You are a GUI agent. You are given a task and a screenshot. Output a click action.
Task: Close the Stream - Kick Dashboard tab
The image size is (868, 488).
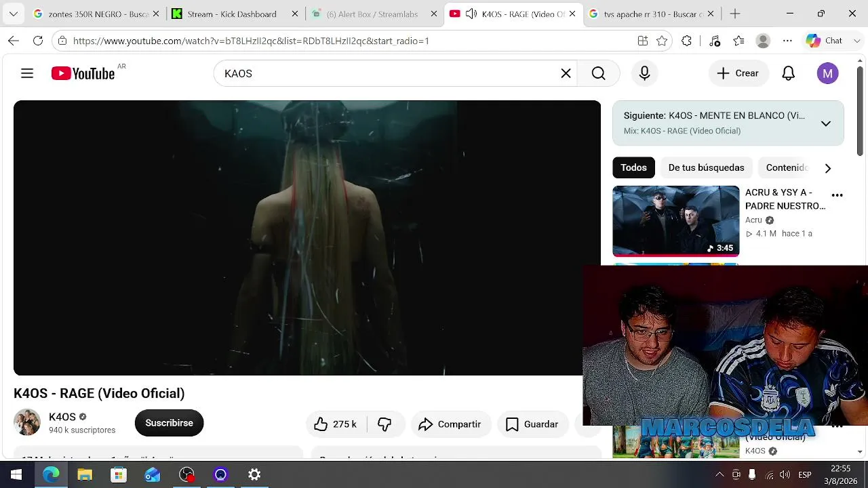pos(295,14)
